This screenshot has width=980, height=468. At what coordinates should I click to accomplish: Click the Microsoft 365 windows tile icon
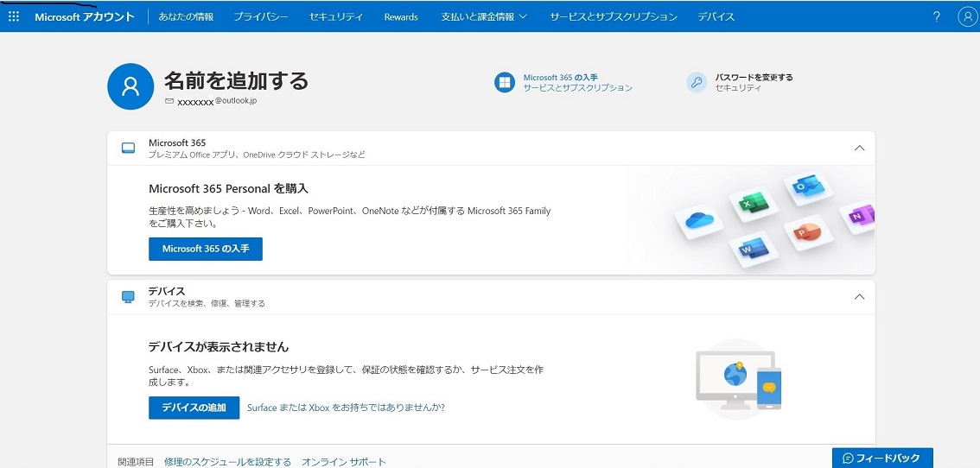505,83
